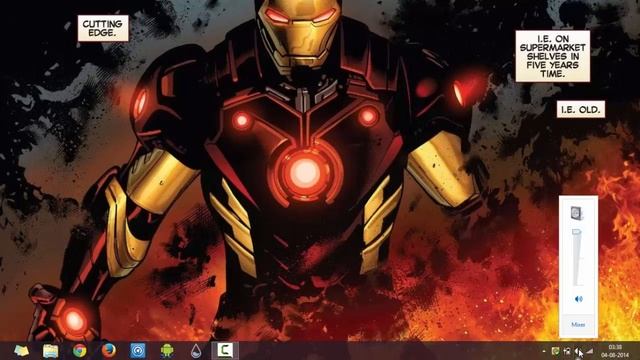Show hidden system tray icons
The height and width of the screenshot is (360, 640).
544,351
